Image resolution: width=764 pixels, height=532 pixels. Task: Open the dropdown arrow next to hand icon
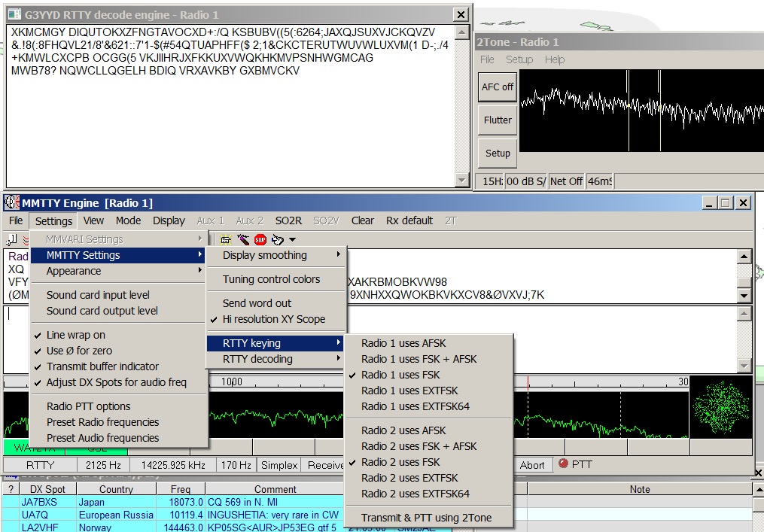(292, 240)
